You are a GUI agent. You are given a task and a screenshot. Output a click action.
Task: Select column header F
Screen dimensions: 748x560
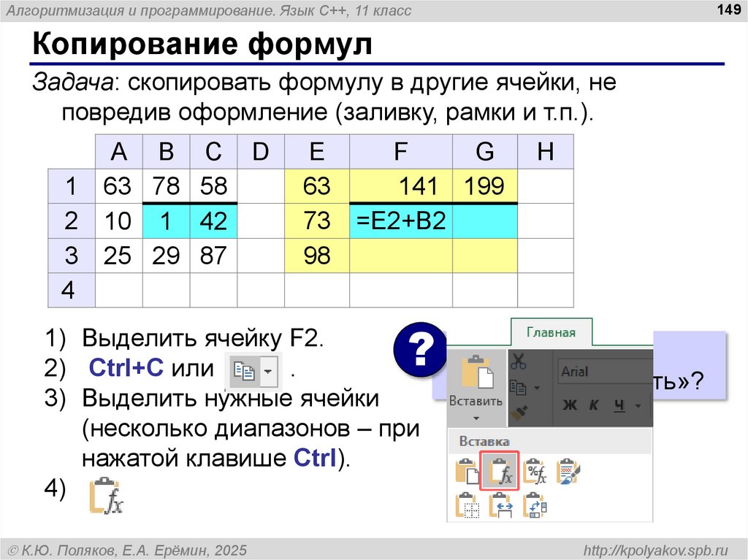pyautogui.click(x=401, y=152)
